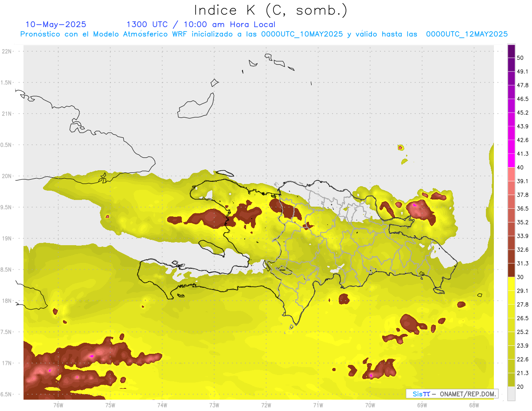Click the "29.1" legend value
The height and width of the screenshot is (411, 532).
pyautogui.click(x=523, y=291)
